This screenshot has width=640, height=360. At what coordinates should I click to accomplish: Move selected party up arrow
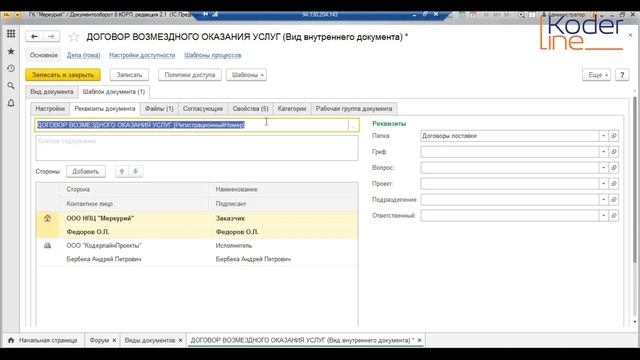122,171
